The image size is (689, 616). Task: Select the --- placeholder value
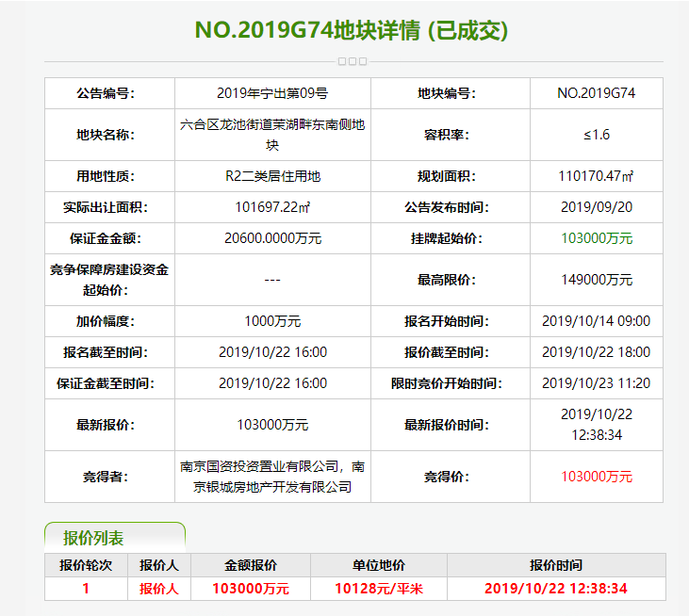coord(272,280)
